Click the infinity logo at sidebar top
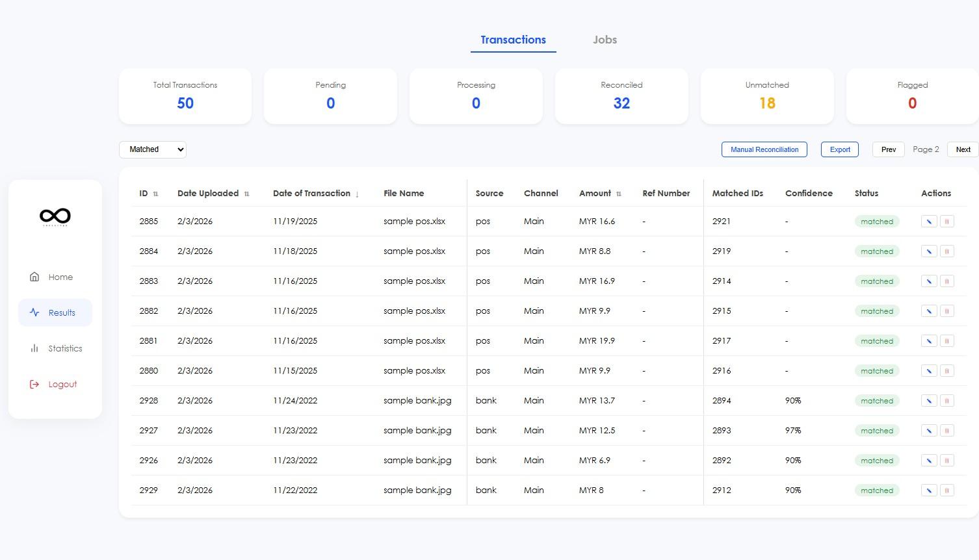979x560 pixels. 55,216
